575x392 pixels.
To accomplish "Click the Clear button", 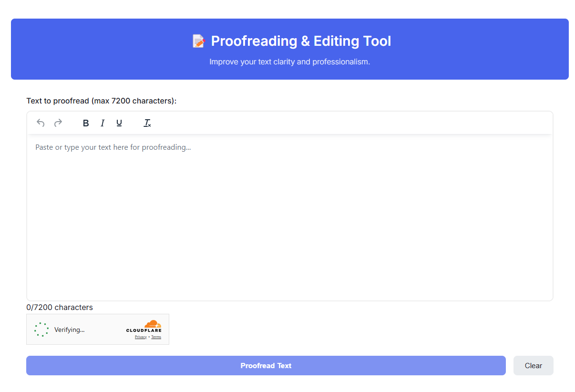I will click(534, 366).
